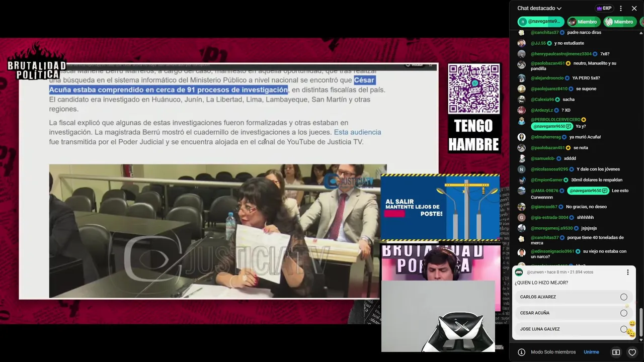Image resolution: width=644 pixels, height=362 pixels.
Task: Click @navegante9650 reply tag in @AMA-09876 message
Action: point(588,191)
